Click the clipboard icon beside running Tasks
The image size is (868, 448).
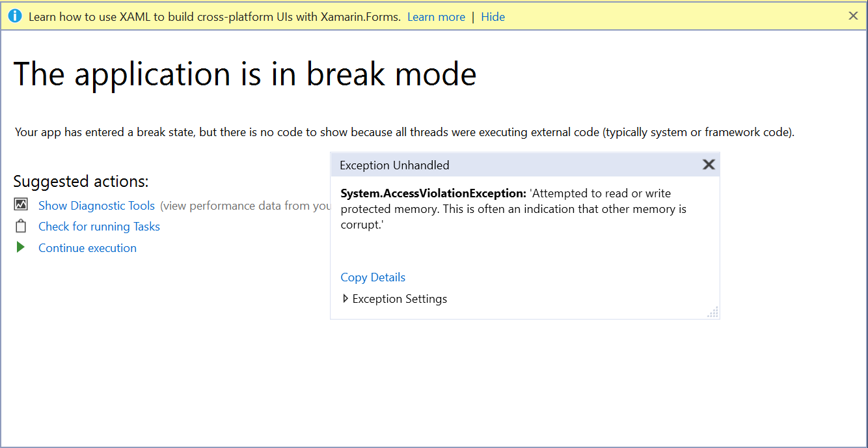coord(20,226)
